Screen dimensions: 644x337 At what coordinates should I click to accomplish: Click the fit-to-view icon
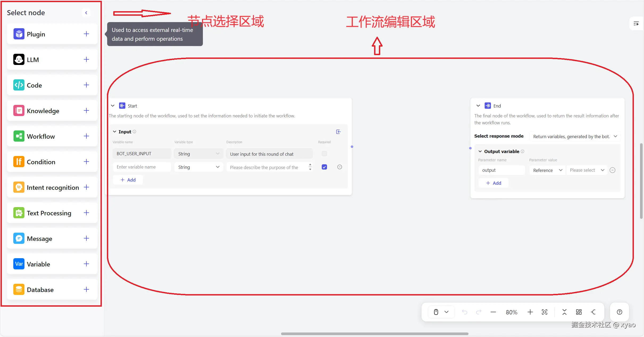tap(545, 312)
